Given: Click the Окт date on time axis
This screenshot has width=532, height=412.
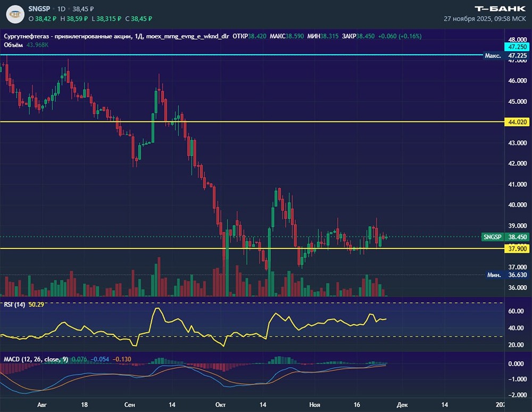Looking at the screenshot, I should (219, 405).
